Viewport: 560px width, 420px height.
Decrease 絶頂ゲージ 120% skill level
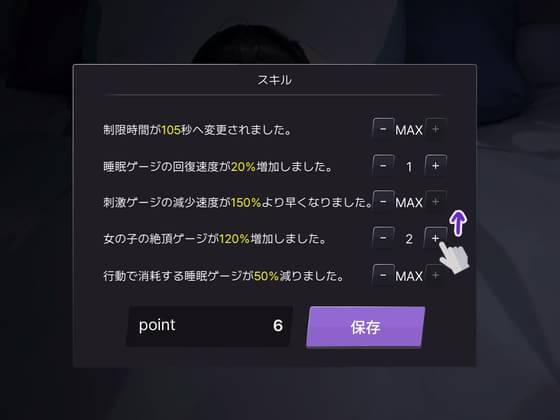coord(383,238)
